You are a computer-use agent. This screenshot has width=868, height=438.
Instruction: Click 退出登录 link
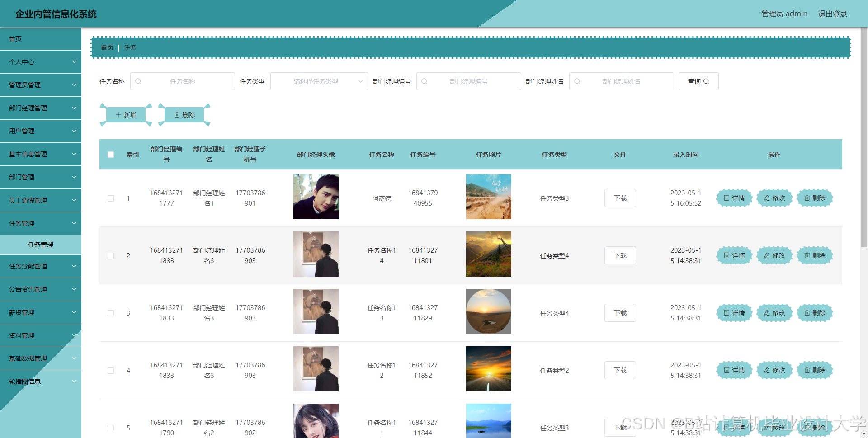[832, 14]
